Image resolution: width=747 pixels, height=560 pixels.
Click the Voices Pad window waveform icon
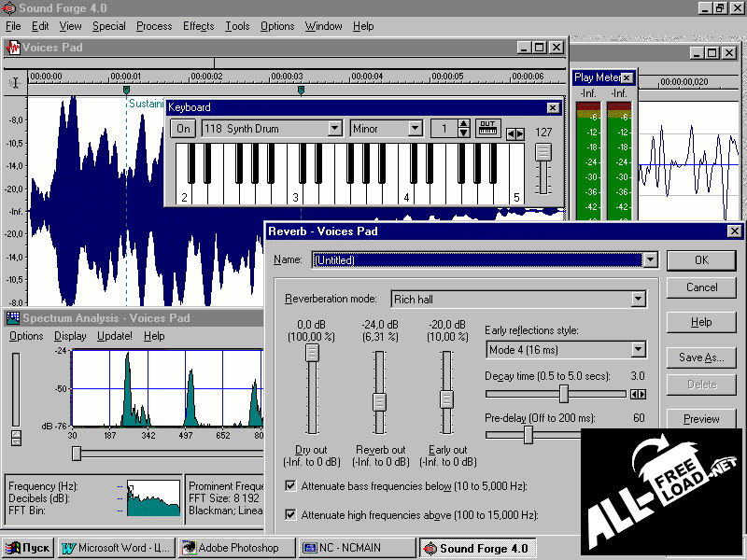(13, 48)
